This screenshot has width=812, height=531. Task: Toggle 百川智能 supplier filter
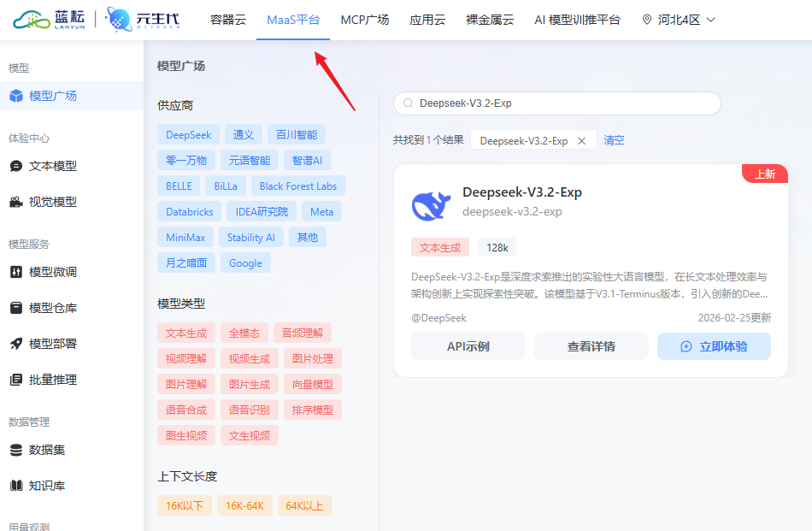point(297,135)
